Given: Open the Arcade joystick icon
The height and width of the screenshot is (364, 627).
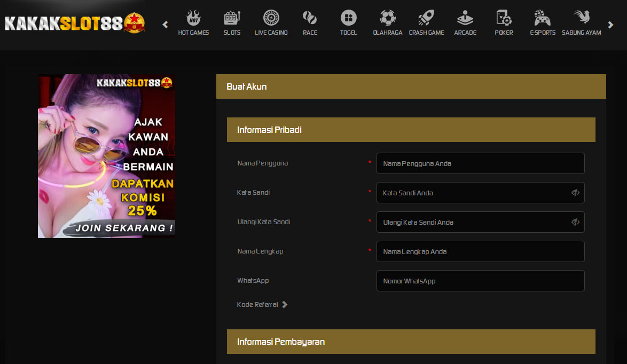Looking at the screenshot, I should pyautogui.click(x=465, y=18).
